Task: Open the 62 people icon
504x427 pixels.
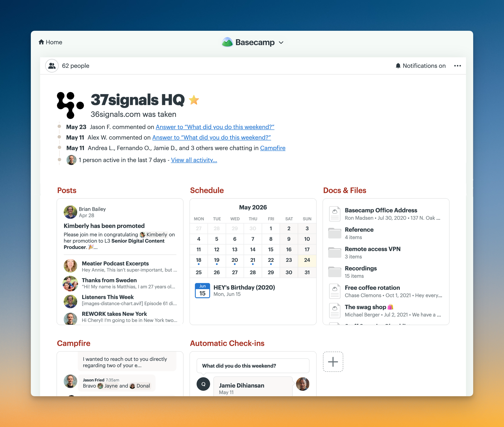Action: [x=52, y=66]
